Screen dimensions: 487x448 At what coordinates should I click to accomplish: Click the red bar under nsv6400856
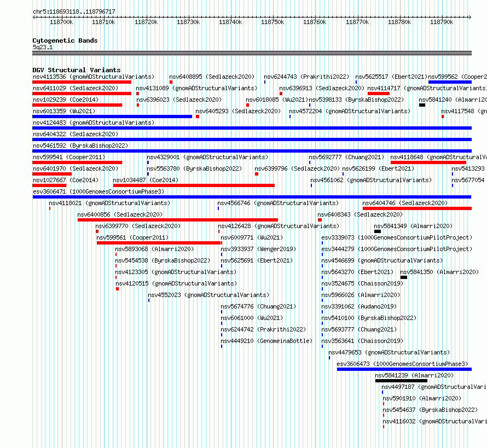[178, 220]
